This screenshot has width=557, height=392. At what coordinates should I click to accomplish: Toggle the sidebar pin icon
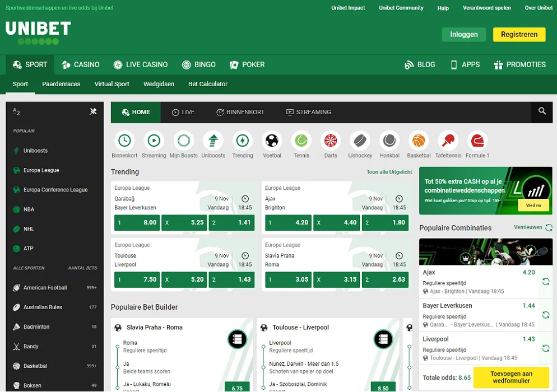point(93,111)
